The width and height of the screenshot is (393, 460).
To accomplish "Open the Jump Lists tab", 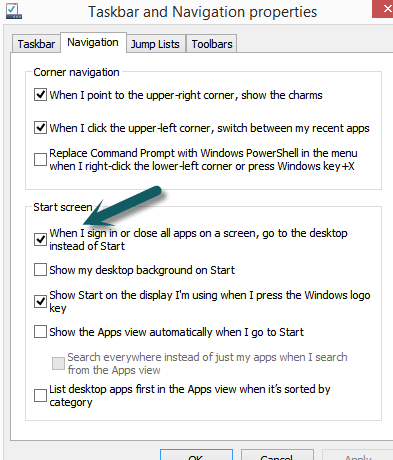I will click(155, 44).
